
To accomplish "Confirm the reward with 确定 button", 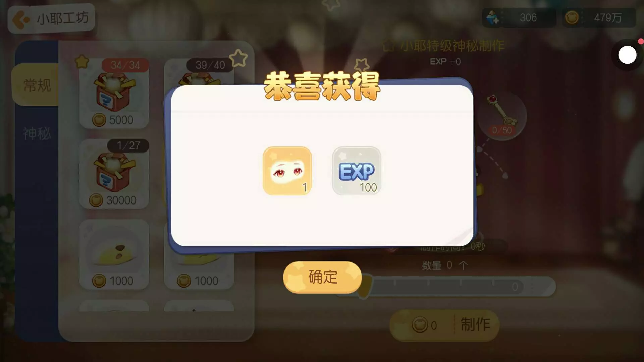I will (322, 277).
